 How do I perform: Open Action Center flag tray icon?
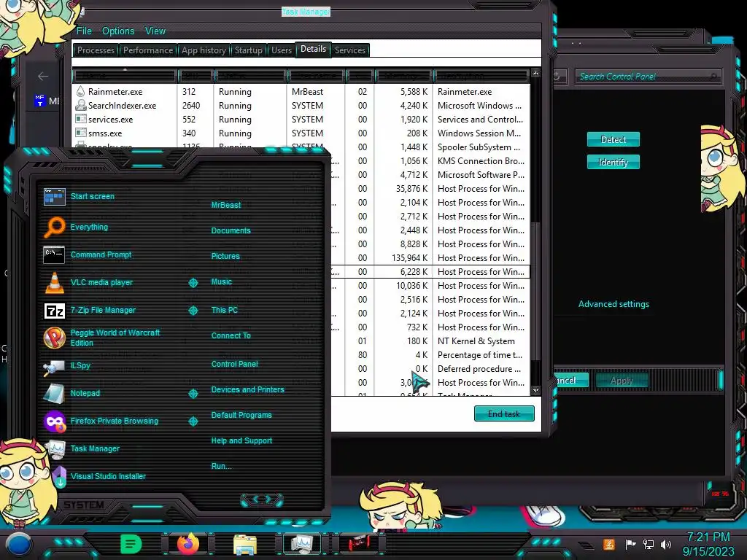630,544
